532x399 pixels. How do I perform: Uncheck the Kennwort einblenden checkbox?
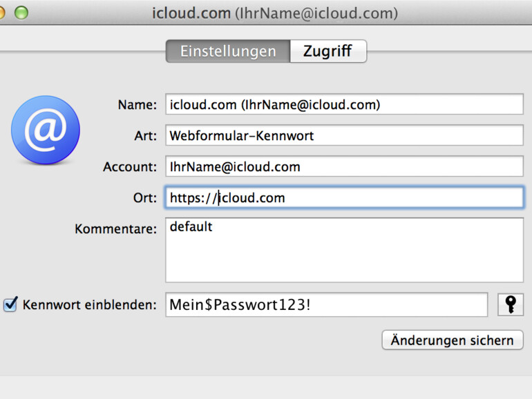pos(10,304)
